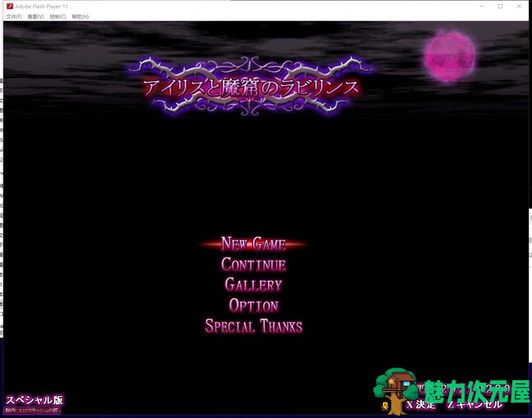Click the game title logo
This screenshot has width=532, height=418.
tap(251, 87)
